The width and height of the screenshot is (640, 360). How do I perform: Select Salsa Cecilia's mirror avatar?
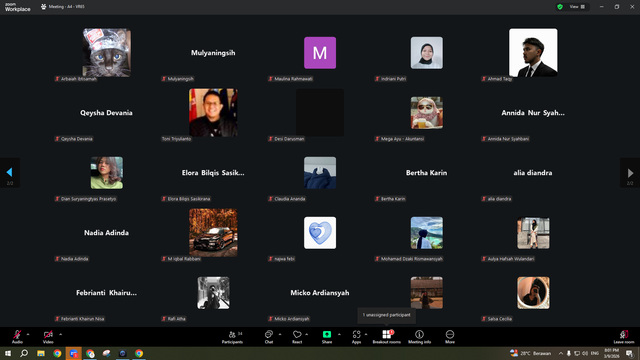click(533, 293)
